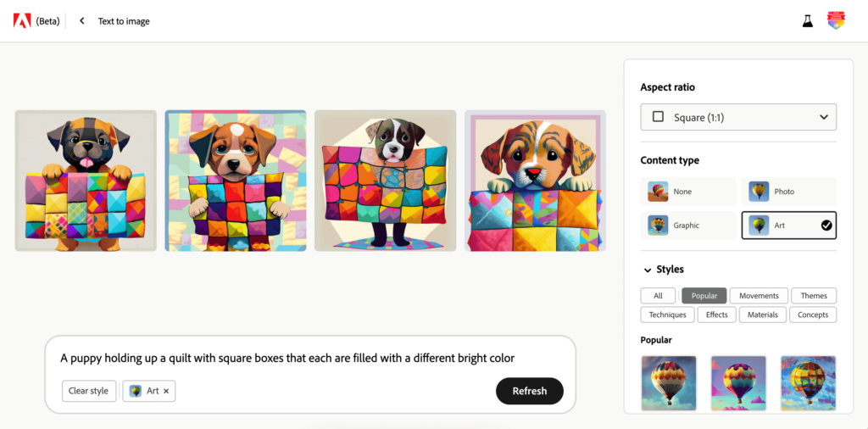Select the Graphic content type
868x429 pixels.
pos(688,226)
